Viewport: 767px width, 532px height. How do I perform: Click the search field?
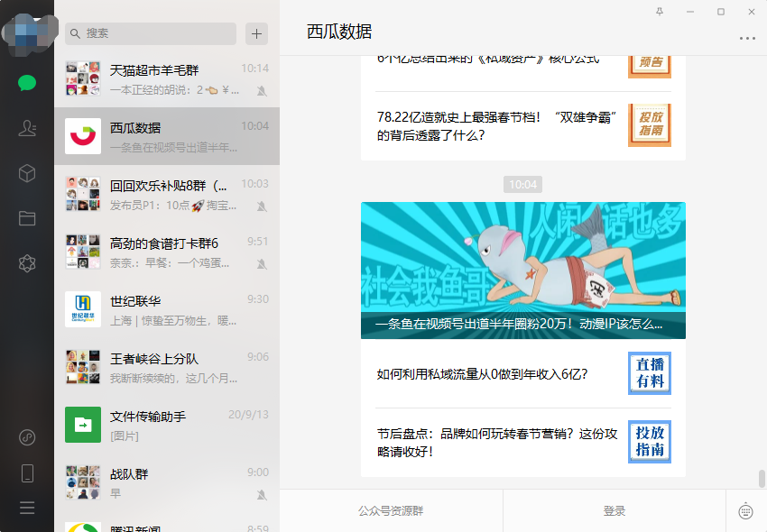pos(151,33)
